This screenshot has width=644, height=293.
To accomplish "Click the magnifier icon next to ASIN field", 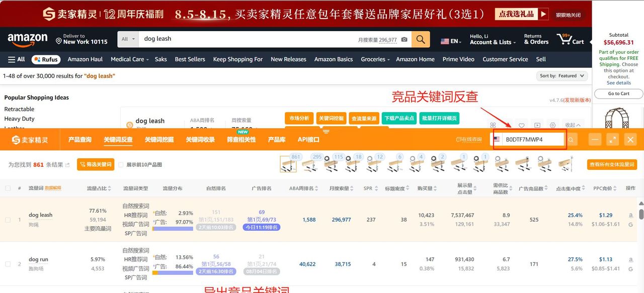I will pyautogui.click(x=571, y=140).
